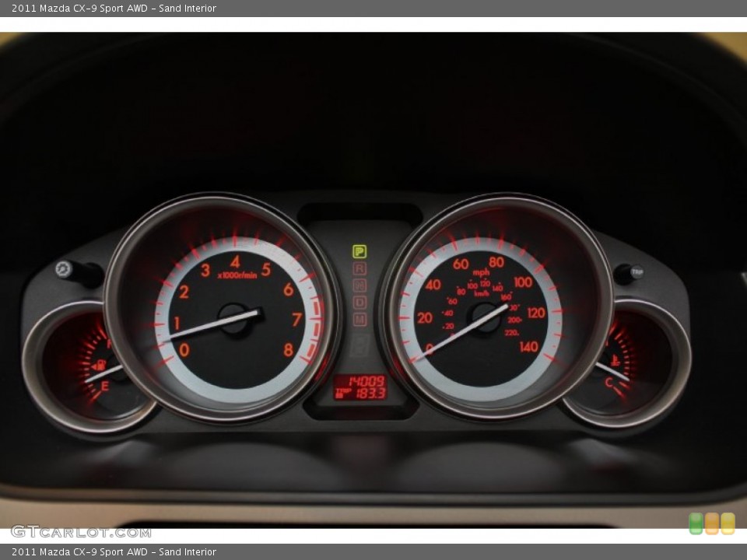Click the 2 on the tachometer

[184, 292]
